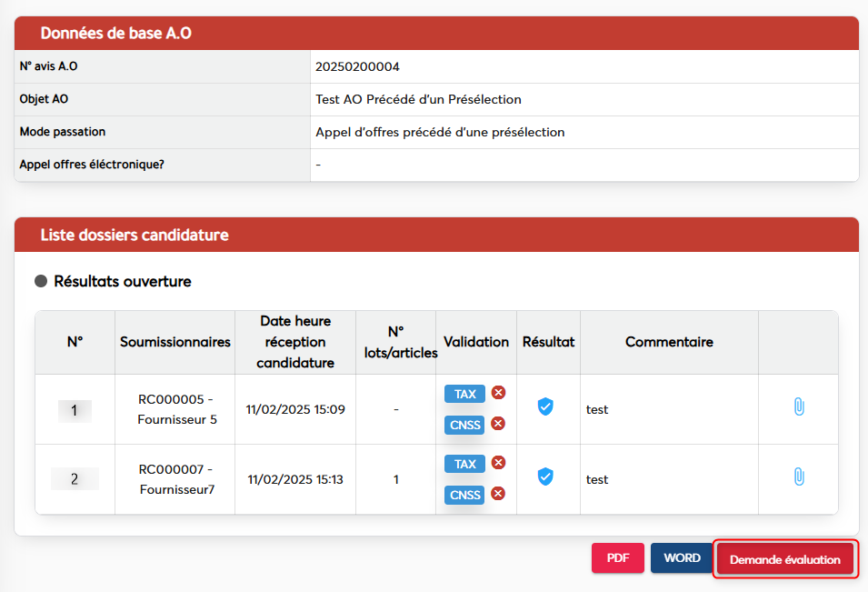This screenshot has height=592, width=868.
Task: Click paperclip attachment icon for Fournisseur 5
Action: point(799,406)
